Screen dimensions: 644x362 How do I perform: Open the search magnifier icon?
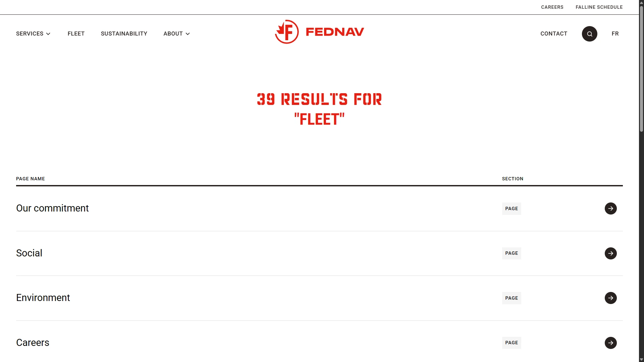tap(589, 34)
